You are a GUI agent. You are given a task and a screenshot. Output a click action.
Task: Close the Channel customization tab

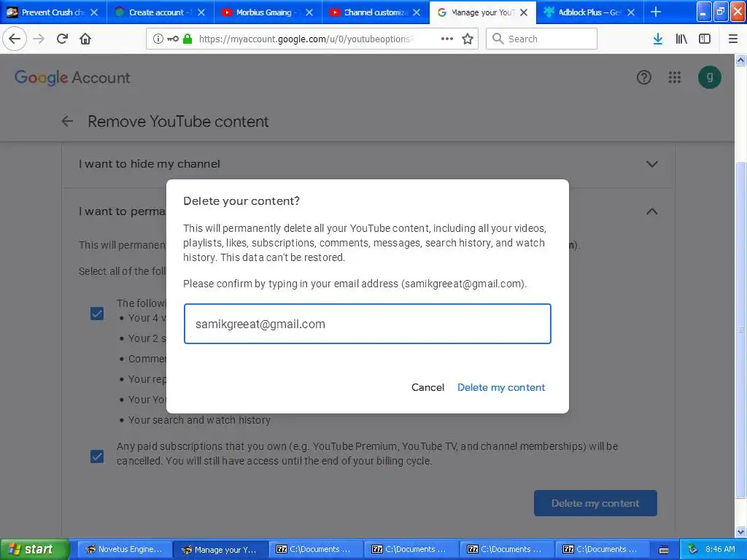coord(417,12)
